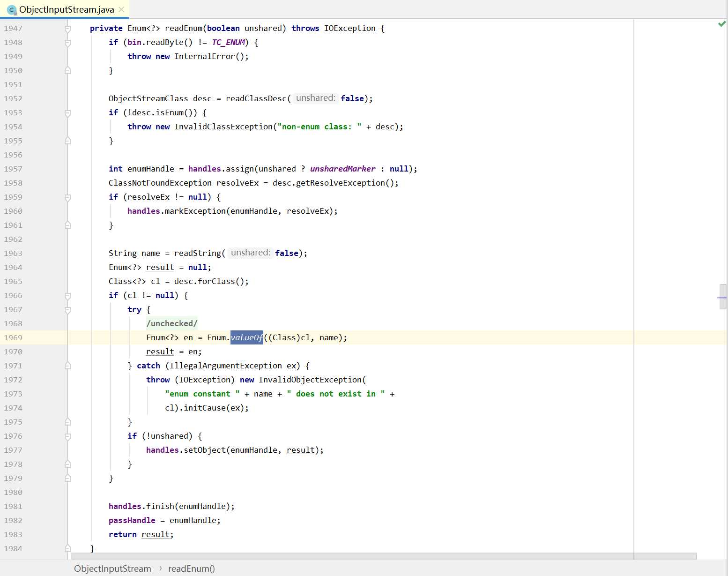Click the setObject call at line 1977
Viewport: 728px width, 576px height.
[204, 450]
